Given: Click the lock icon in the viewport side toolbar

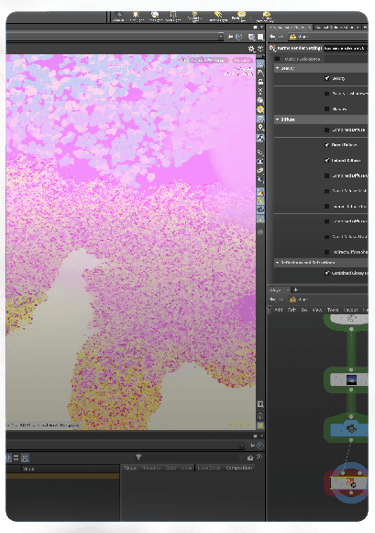Looking at the screenshot, I should [x=260, y=82].
